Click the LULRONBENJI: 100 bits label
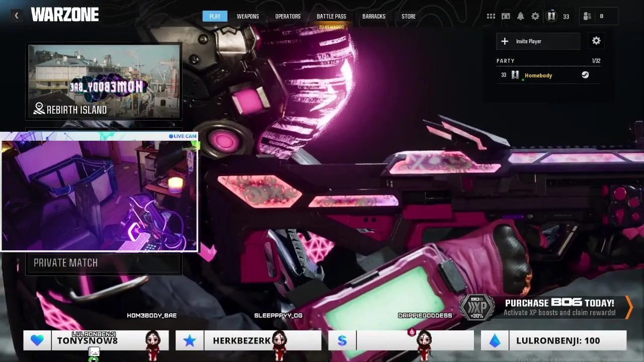The height and width of the screenshot is (362, 644). 558,341
